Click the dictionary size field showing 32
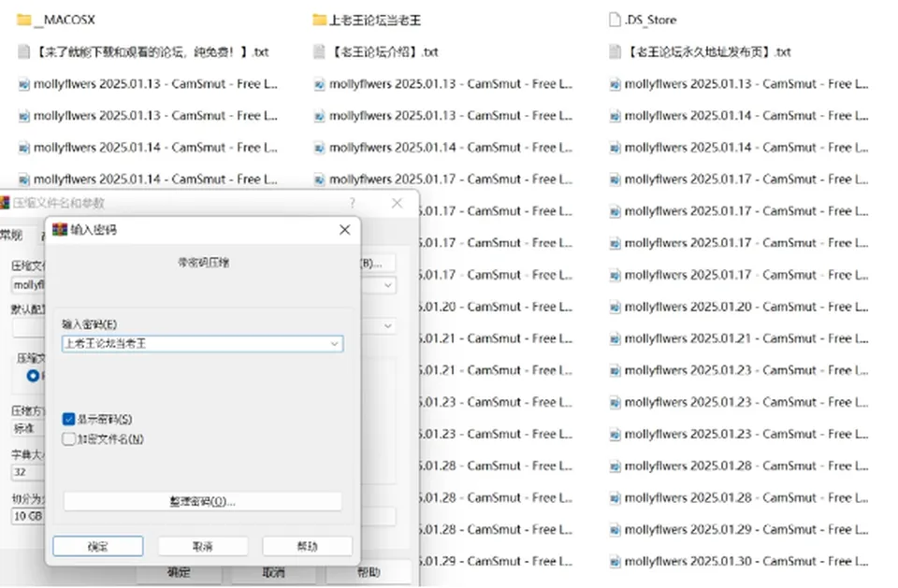Viewport: 898px width, 588px height. pyautogui.click(x=27, y=472)
